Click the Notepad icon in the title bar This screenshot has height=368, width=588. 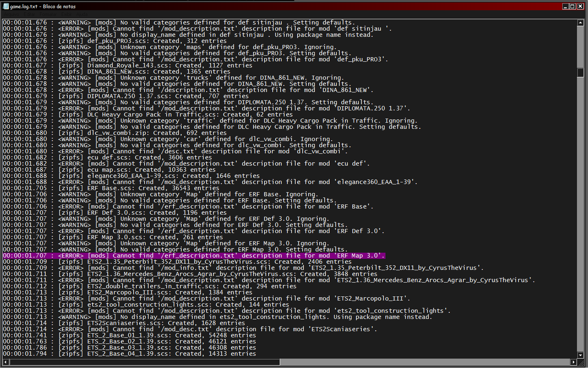click(x=6, y=6)
